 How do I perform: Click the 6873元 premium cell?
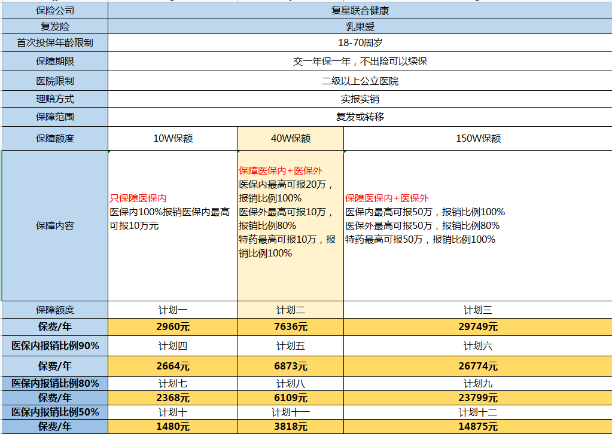290,366
